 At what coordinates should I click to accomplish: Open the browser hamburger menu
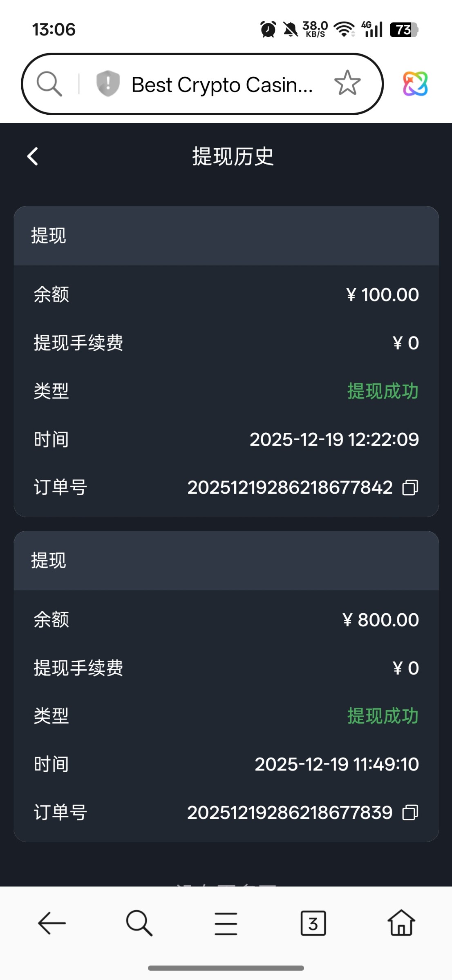point(226,923)
